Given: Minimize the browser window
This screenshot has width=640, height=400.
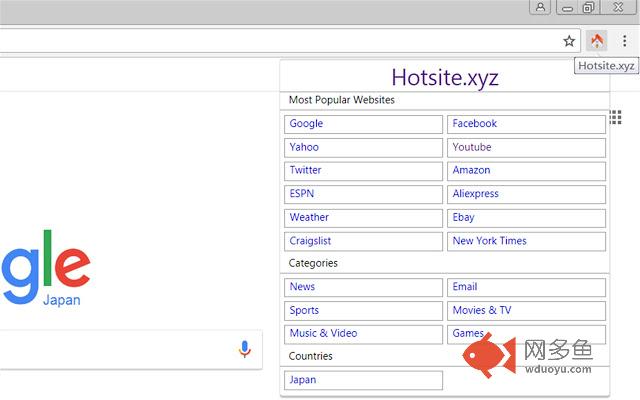Looking at the screenshot, I should coord(567,7).
